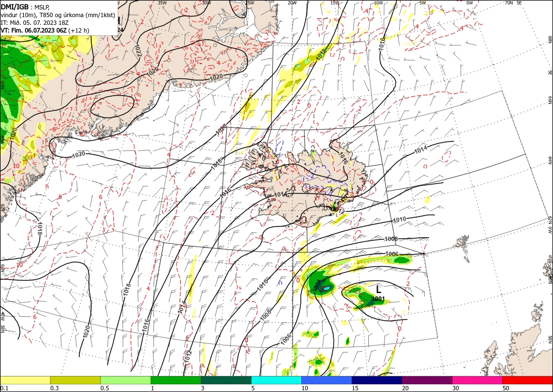Image resolution: width=553 pixels, height=392 pixels.
Task: Pick the blue 10–15 mm legend swatch
Action: [327, 380]
